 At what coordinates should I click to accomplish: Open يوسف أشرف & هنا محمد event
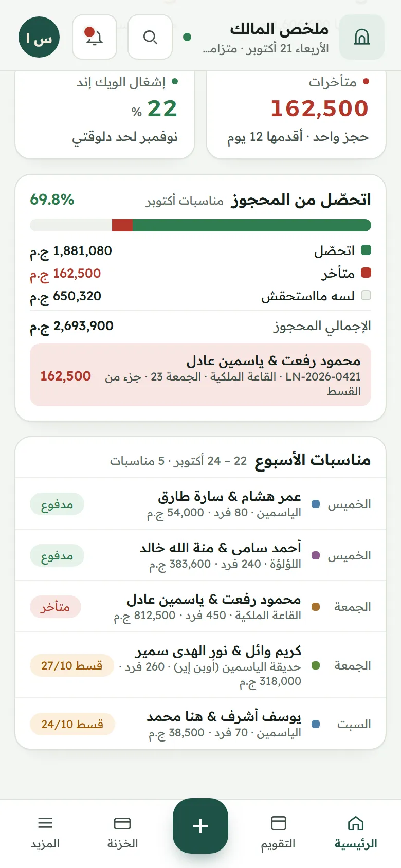coord(200,724)
